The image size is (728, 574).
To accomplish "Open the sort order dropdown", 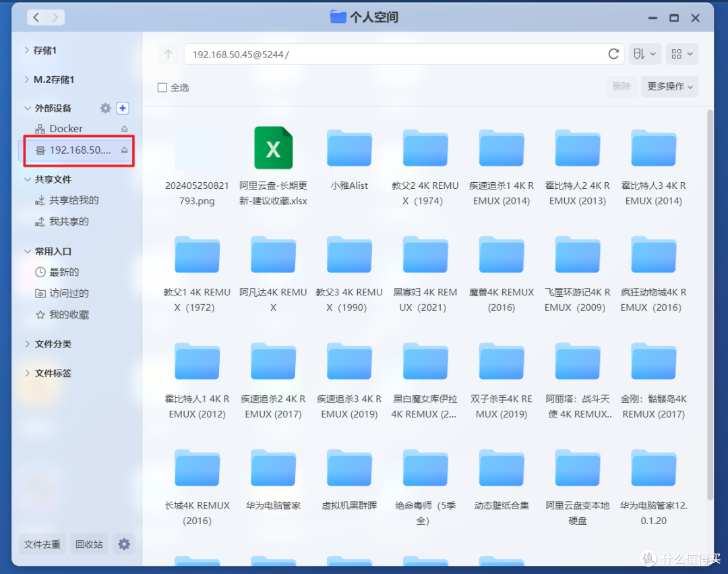I will pos(645,54).
